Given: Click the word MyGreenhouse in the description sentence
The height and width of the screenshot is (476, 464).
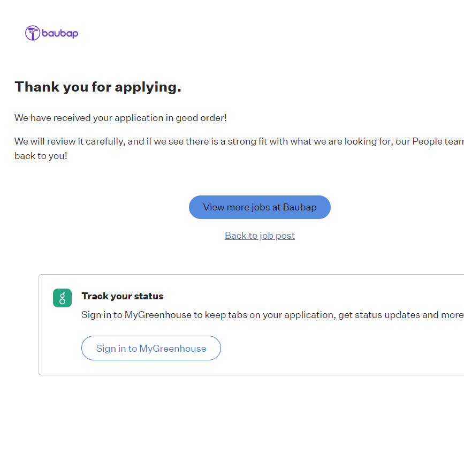Looking at the screenshot, I should coord(158,315).
